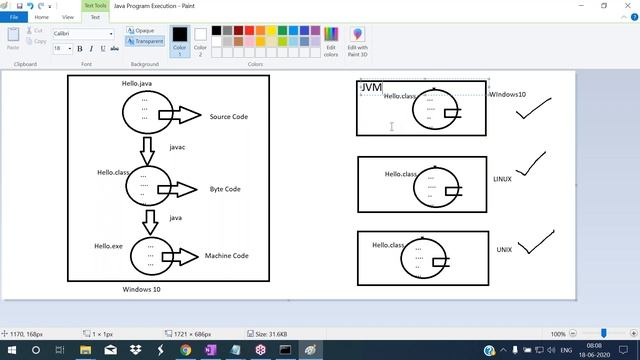Image resolution: width=640 pixels, height=360 pixels.
Task: Switch to the View ribbon tab
Action: click(68, 17)
